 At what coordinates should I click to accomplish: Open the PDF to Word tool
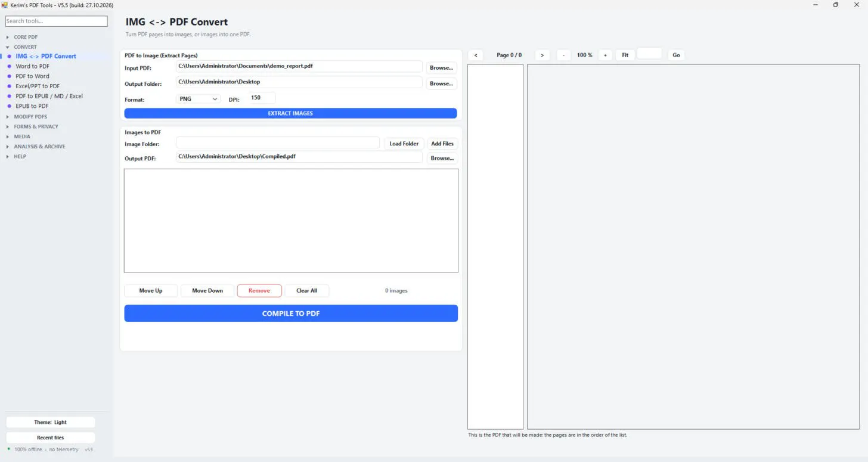(32, 76)
